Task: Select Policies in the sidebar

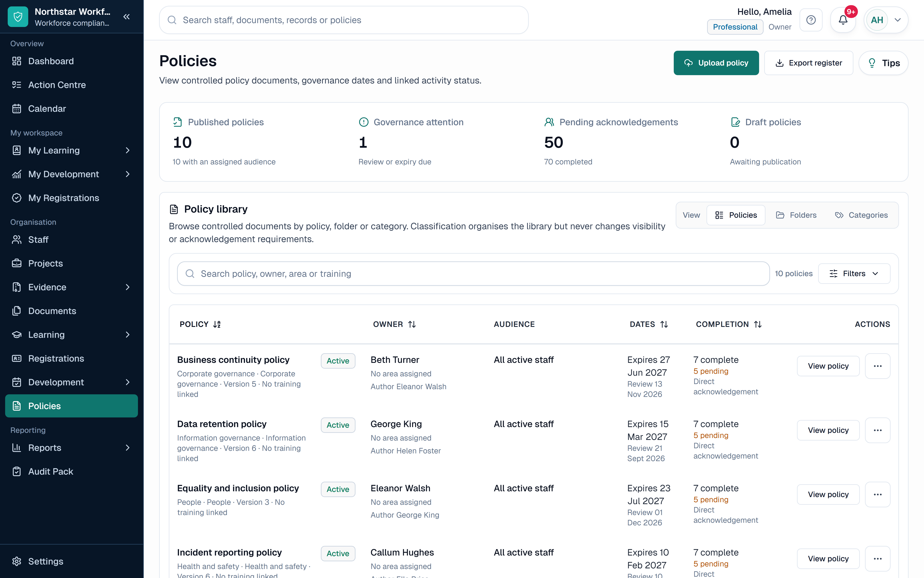Action: tap(71, 406)
